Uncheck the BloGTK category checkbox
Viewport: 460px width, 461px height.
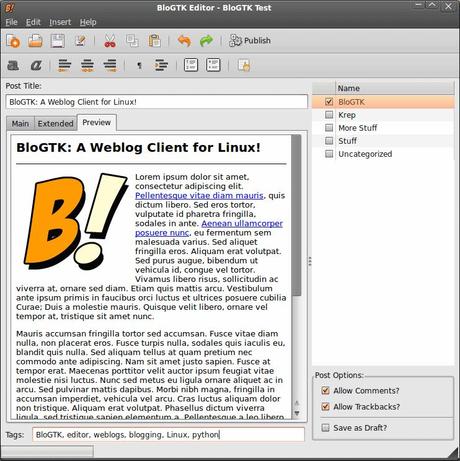pyautogui.click(x=329, y=102)
